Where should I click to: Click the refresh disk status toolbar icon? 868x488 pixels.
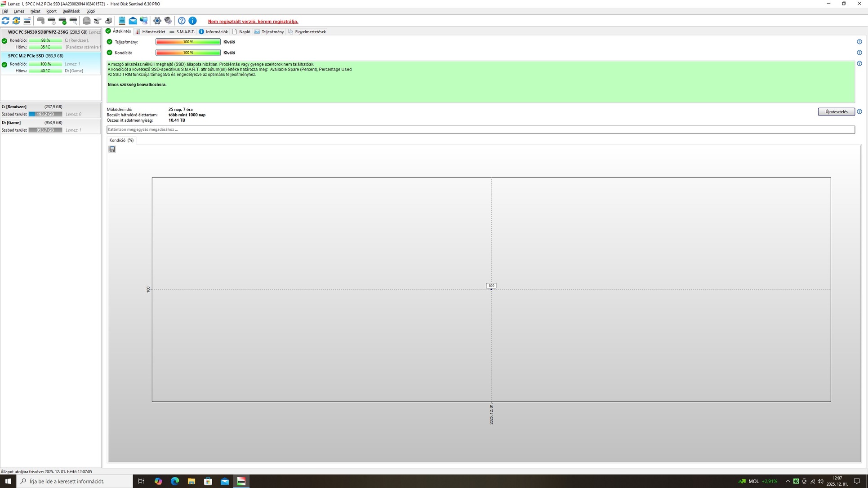[x=5, y=21]
